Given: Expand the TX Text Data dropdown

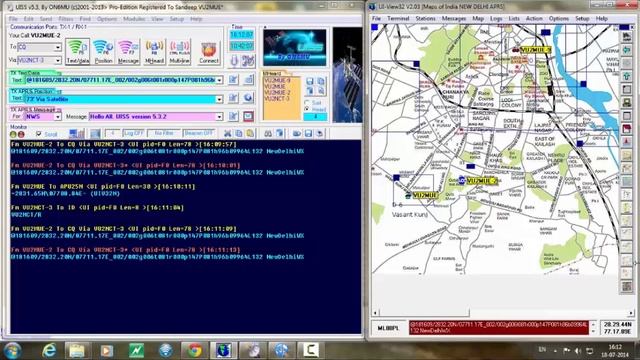Looking at the screenshot, I should coord(219,80).
